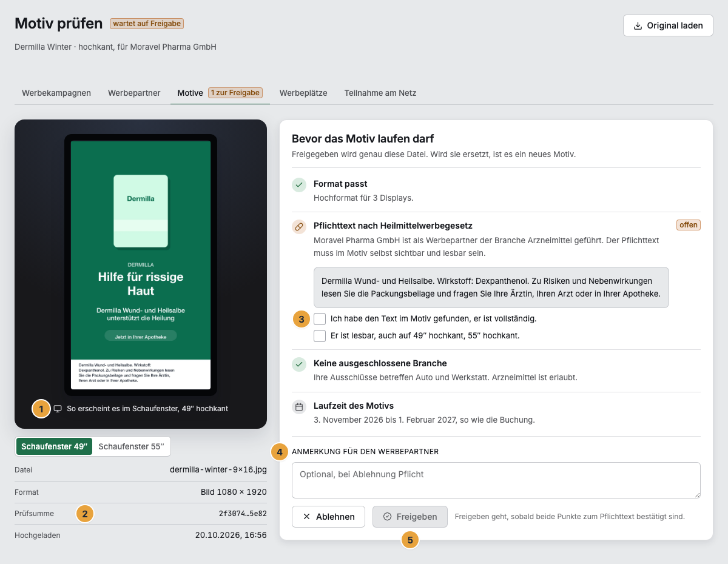Screen dimensions: 728x564
Task: Click the calendar icon beside Laufzeit des Motivs
Action: click(299, 407)
